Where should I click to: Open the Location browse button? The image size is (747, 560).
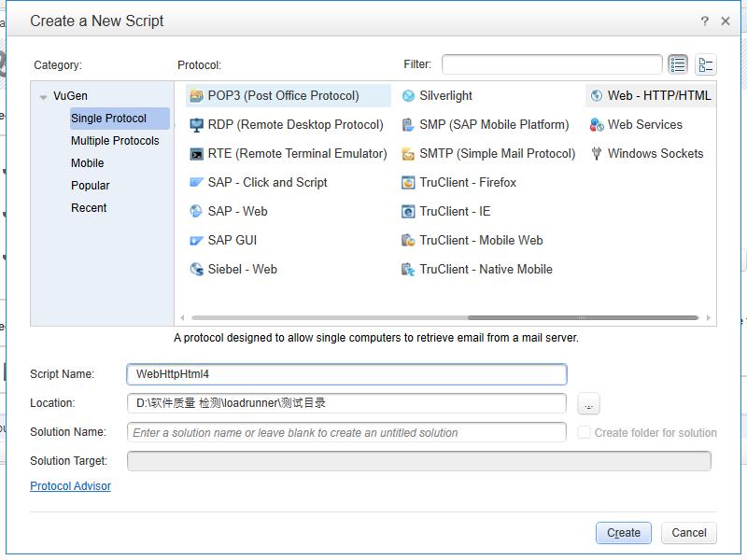588,404
